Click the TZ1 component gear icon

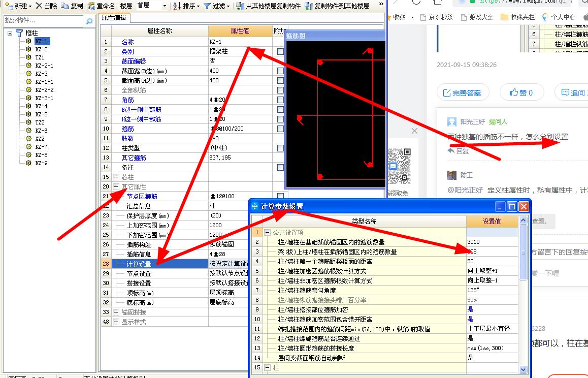pos(28,57)
